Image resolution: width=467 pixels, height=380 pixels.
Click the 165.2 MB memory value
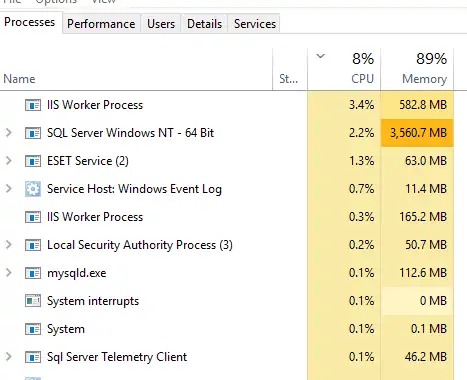[423, 217]
